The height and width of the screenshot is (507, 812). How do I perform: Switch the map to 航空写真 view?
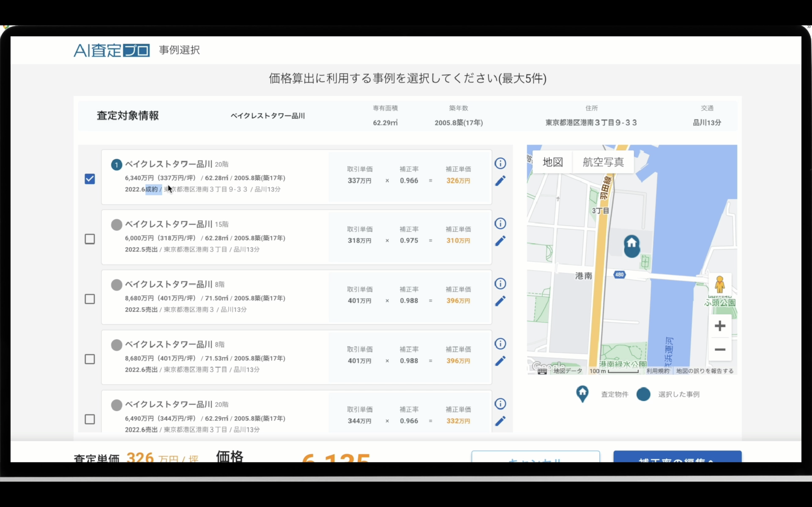point(603,162)
